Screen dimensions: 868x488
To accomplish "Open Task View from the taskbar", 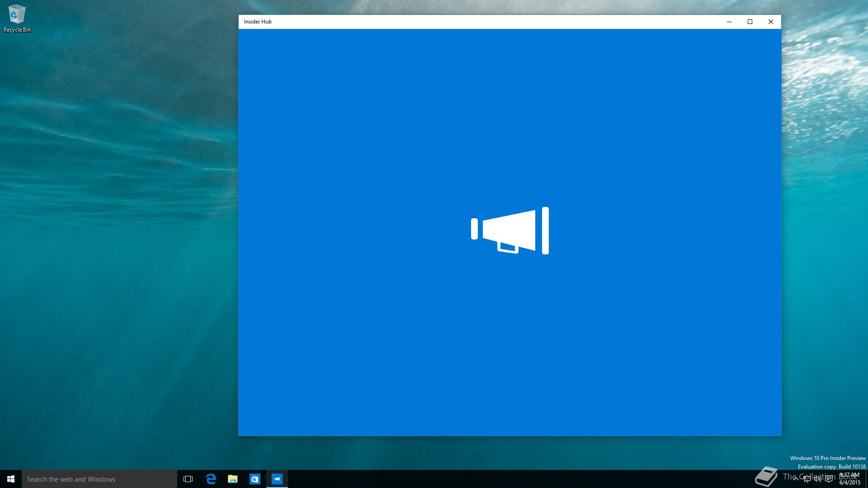I will 188,479.
